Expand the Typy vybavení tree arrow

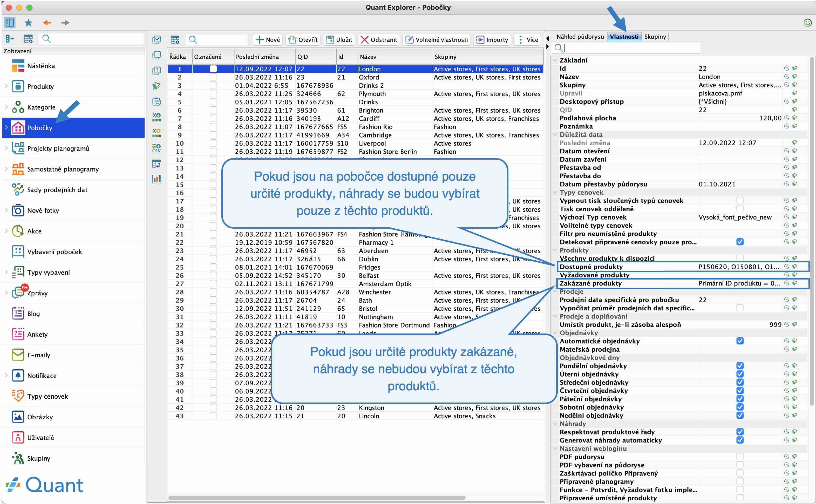6,272
